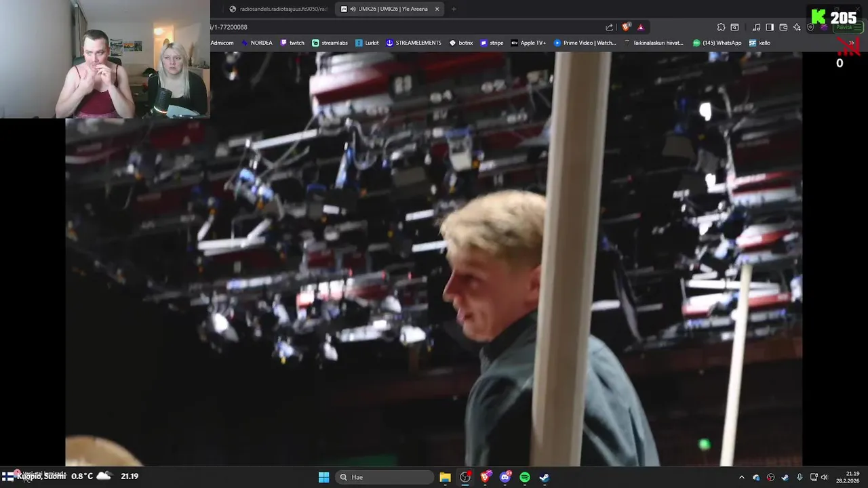Open the WhatsApp bookmark
This screenshot has width=868, height=488.
pyautogui.click(x=717, y=43)
